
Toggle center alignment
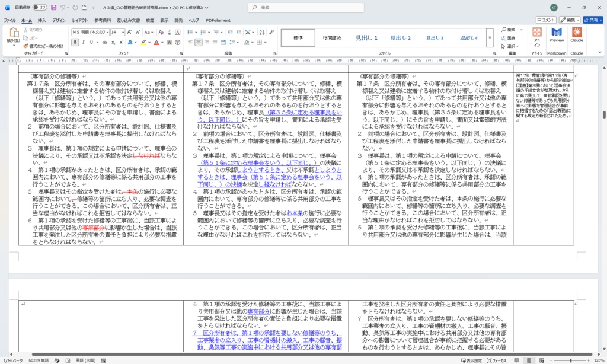[x=198, y=43]
